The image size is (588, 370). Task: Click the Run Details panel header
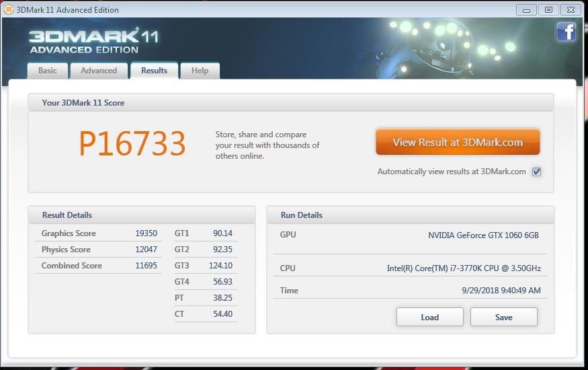[410, 215]
